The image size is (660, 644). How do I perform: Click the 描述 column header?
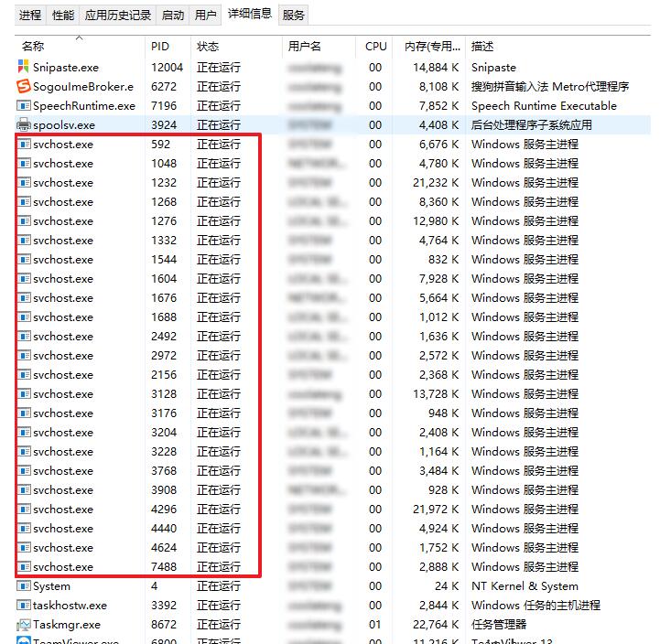482,46
